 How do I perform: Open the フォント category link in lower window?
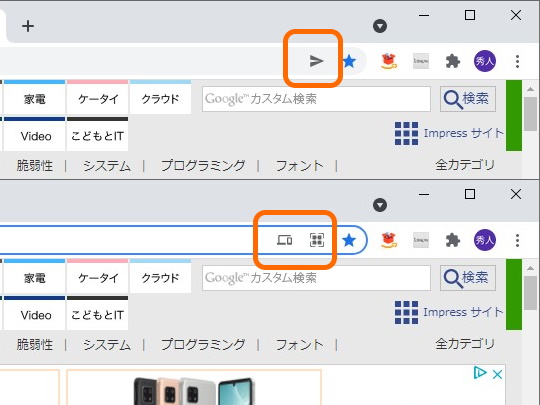tap(300, 345)
